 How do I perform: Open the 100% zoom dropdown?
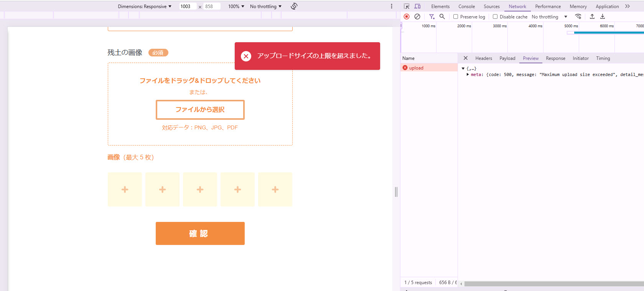pos(236,6)
